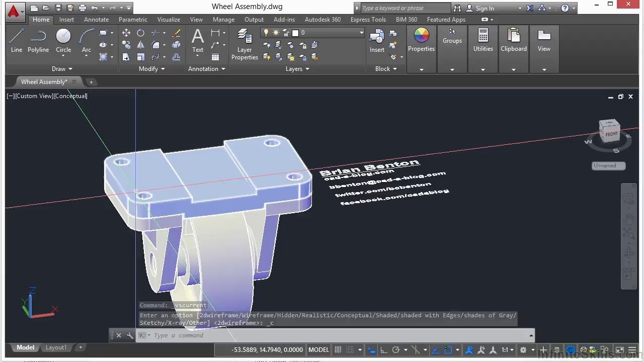The width and height of the screenshot is (644, 362).
Task: Click the [Conceptual] visual style label
Action: coord(70,96)
